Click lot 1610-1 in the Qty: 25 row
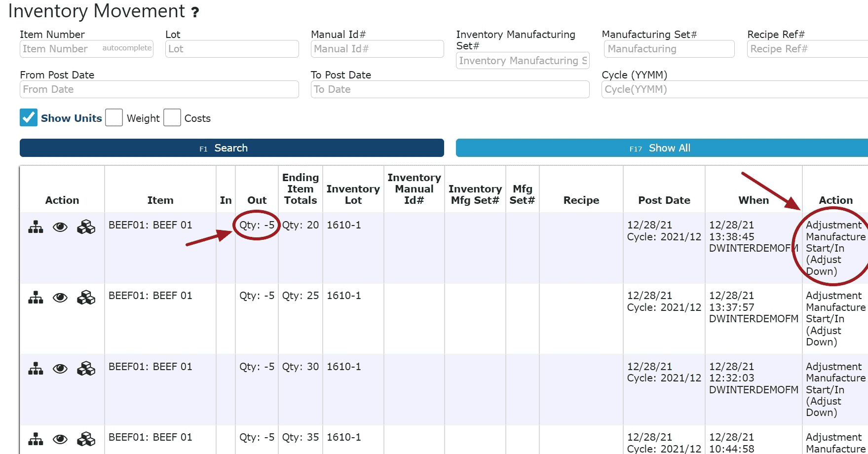Viewport: 868px width, 454px height. pyautogui.click(x=344, y=296)
